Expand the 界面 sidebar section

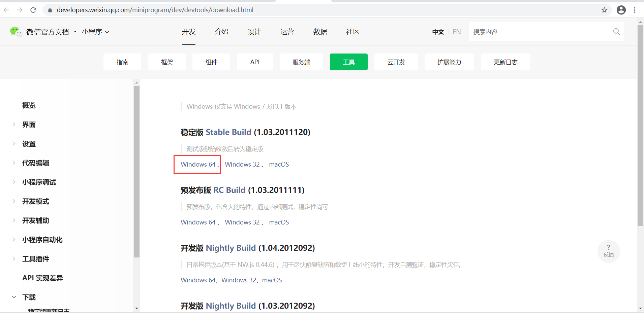click(x=14, y=125)
